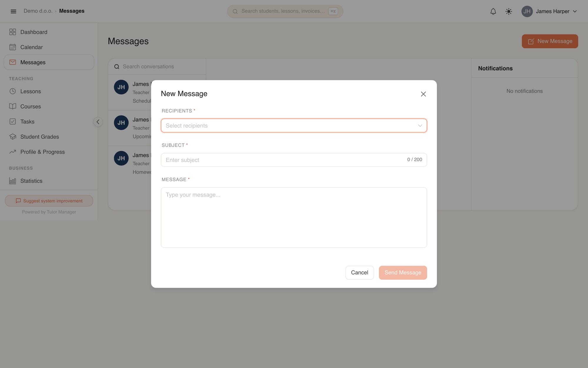Click the Calendar icon in sidebar
Viewport: 588px width, 368px height.
(x=13, y=47)
